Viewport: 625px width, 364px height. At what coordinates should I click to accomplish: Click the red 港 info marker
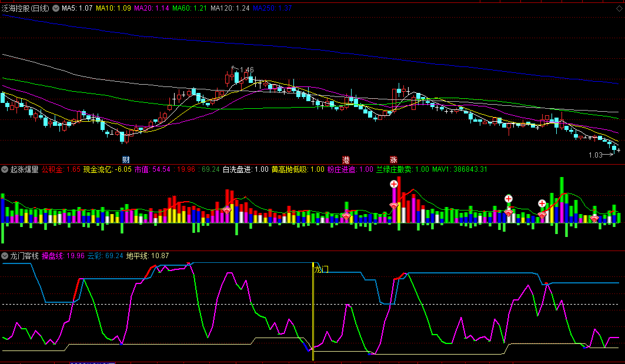click(x=346, y=160)
